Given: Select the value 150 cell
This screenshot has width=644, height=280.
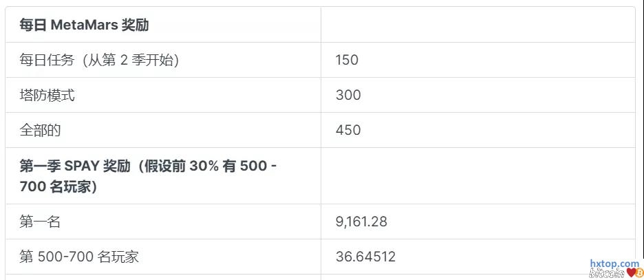Looking at the screenshot, I should click(347, 60).
